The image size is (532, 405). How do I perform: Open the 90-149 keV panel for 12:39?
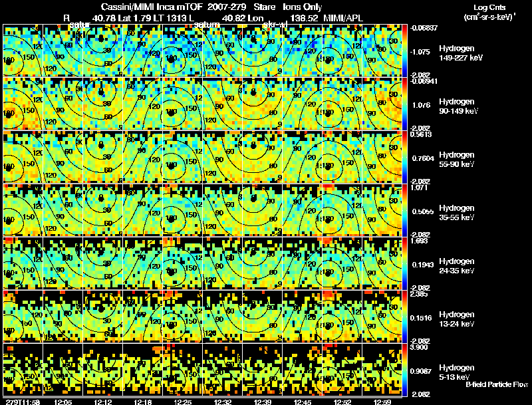coord(263,104)
